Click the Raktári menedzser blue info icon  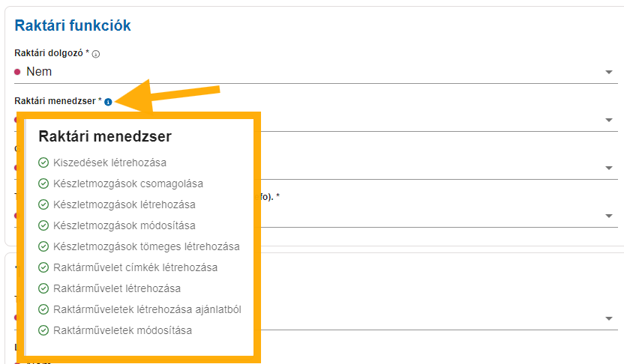(x=108, y=102)
